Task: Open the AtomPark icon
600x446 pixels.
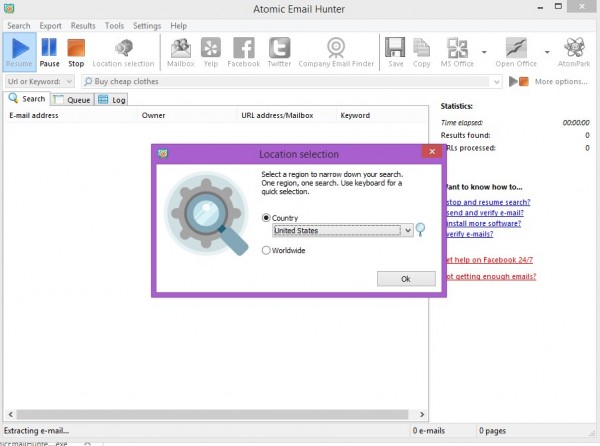Action: tap(574, 53)
